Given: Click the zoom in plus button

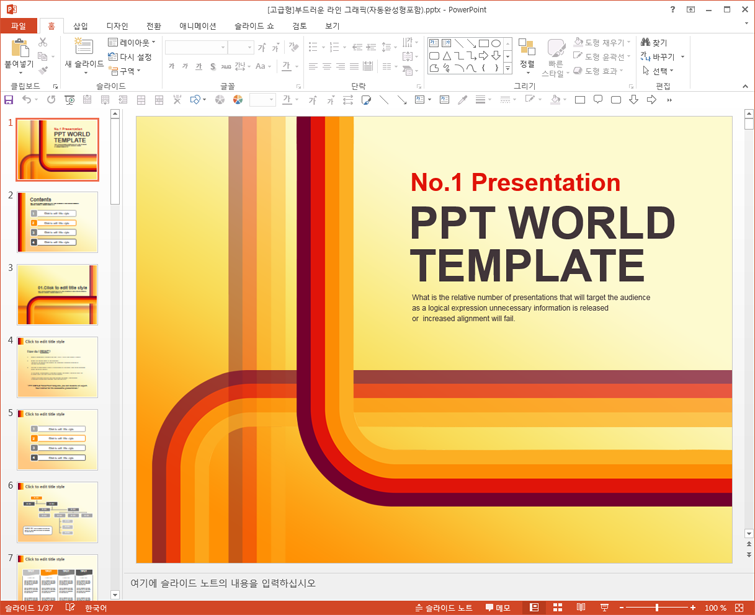Looking at the screenshot, I should 692,608.
